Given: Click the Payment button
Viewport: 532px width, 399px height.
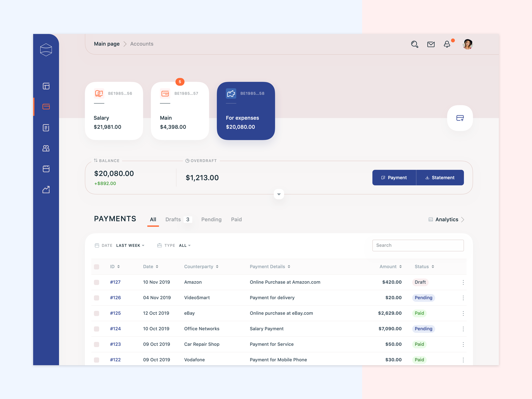Looking at the screenshot, I should point(393,177).
